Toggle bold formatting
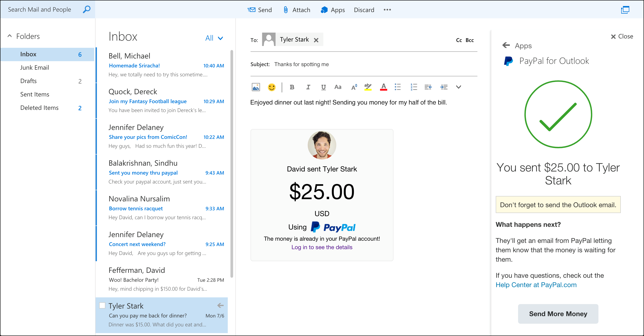644x336 pixels. pyautogui.click(x=292, y=87)
